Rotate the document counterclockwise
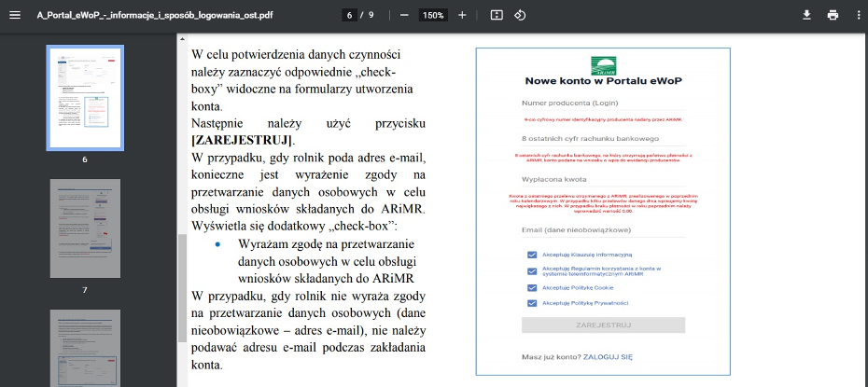This screenshot has height=387, width=868. coord(520,16)
